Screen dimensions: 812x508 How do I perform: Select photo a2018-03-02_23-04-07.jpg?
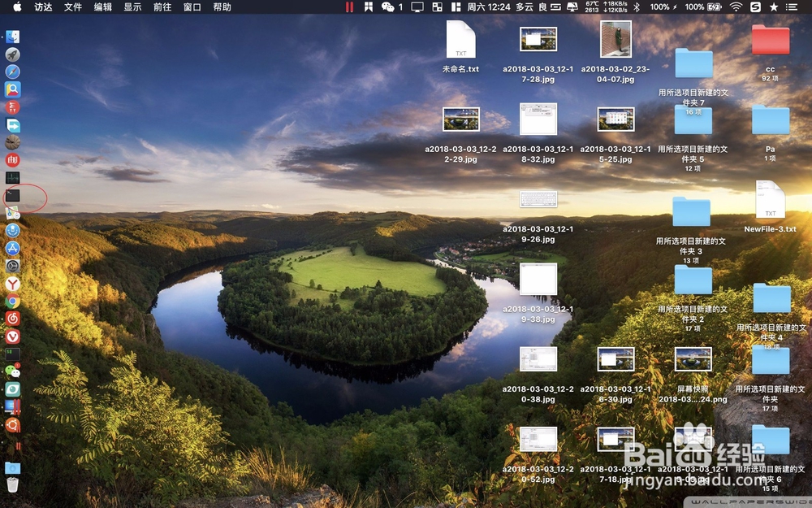pos(615,39)
